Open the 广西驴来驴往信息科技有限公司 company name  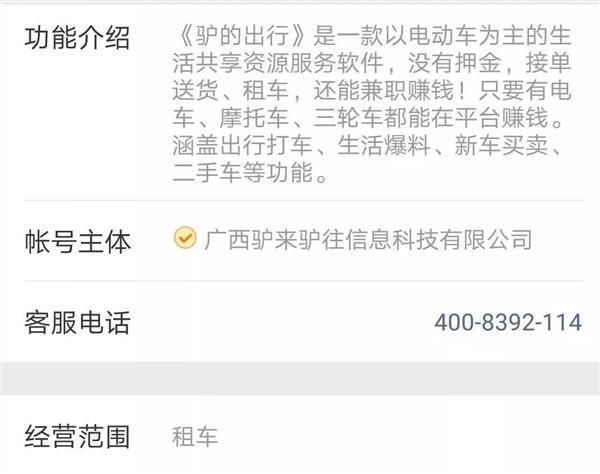(x=368, y=240)
